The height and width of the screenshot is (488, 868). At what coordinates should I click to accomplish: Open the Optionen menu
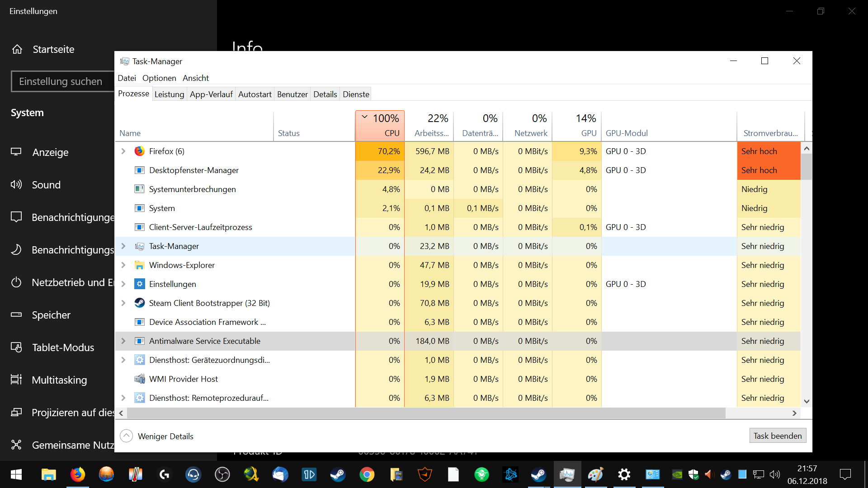(x=159, y=78)
